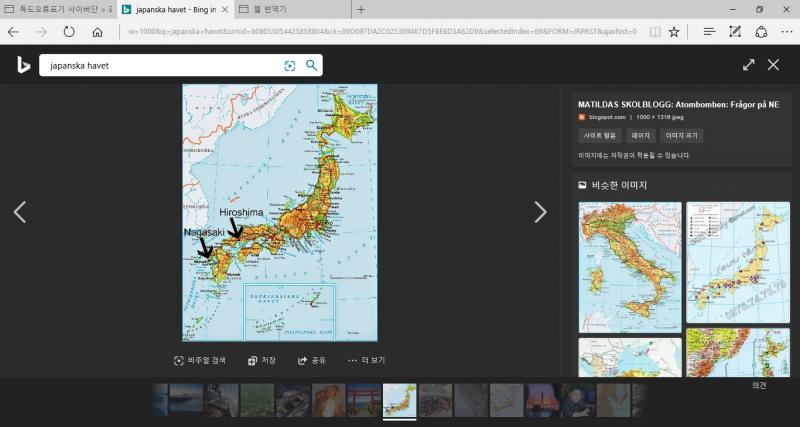Open a new browser tab
The width and height of the screenshot is (800, 427).
pyautogui.click(x=360, y=9)
